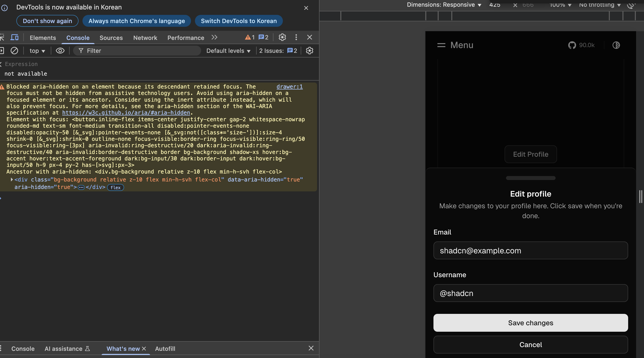Click the GitHub icon in the header
The image size is (644, 358).
(x=572, y=45)
